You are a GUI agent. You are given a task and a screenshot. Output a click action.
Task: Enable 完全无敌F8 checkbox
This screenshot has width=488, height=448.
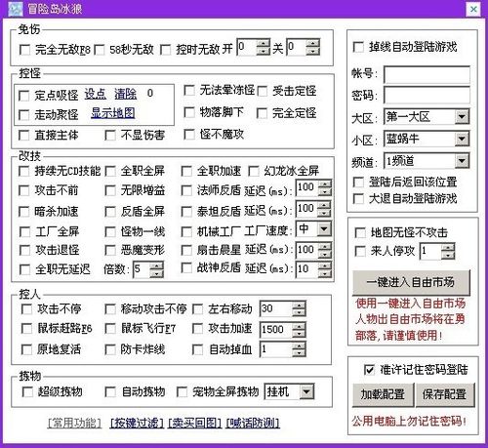tap(24, 50)
